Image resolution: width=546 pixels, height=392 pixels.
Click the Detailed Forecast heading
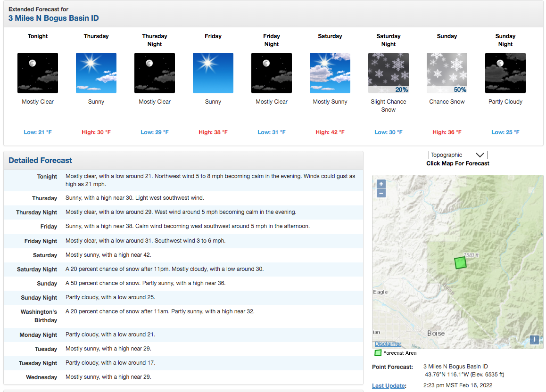pyautogui.click(x=40, y=160)
